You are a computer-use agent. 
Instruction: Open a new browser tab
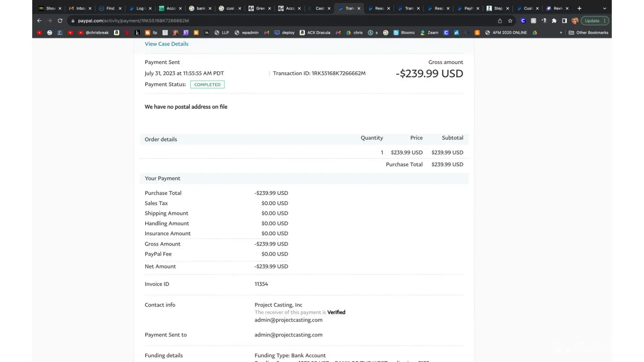coord(579,8)
